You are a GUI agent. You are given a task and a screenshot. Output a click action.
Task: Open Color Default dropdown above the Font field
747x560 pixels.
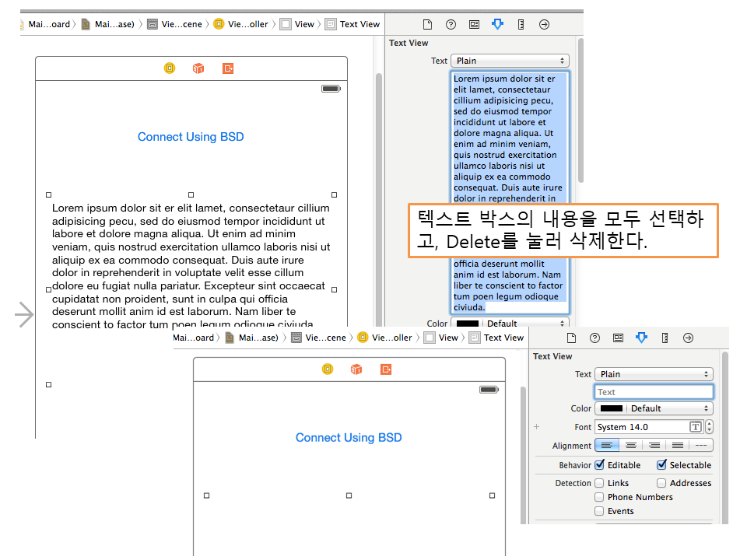(654, 408)
